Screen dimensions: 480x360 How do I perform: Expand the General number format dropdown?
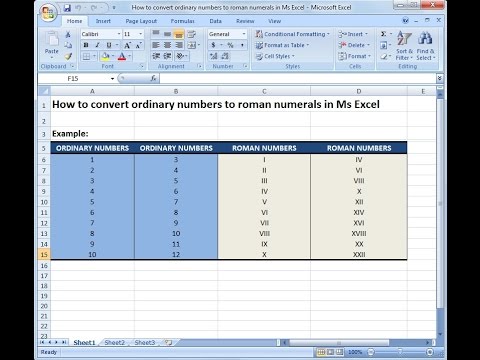[244, 34]
